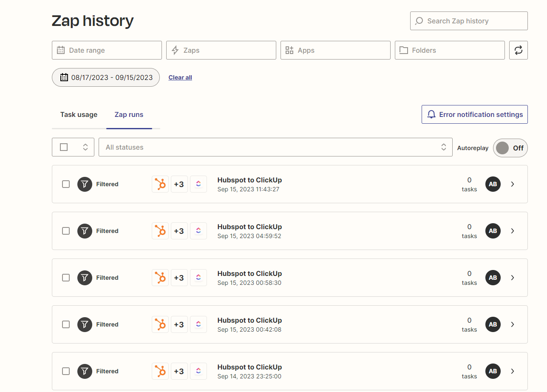
Task: Click +3 more apps badge on 11:43:27 run
Action: tap(179, 184)
